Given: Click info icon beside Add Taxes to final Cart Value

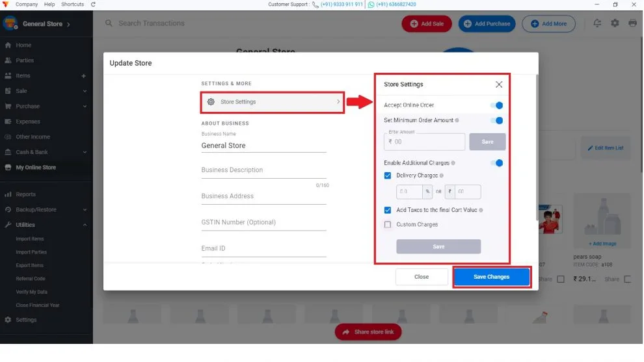Looking at the screenshot, I should (481, 210).
